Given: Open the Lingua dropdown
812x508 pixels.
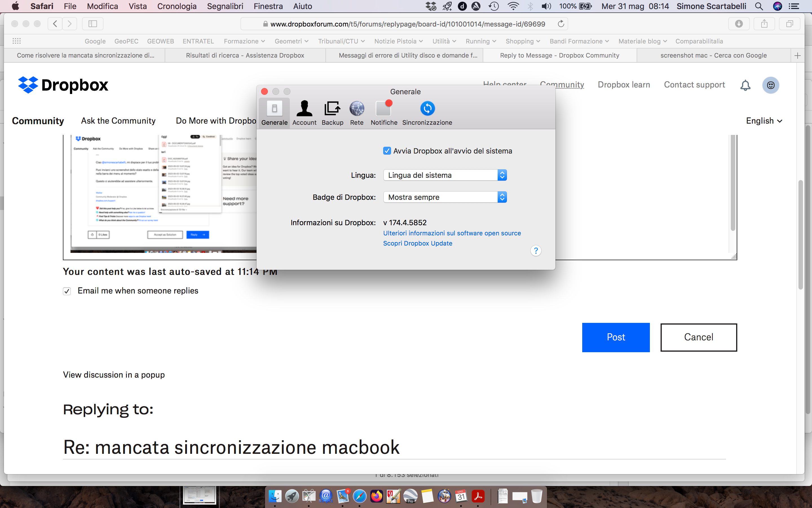Looking at the screenshot, I should [445, 175].
